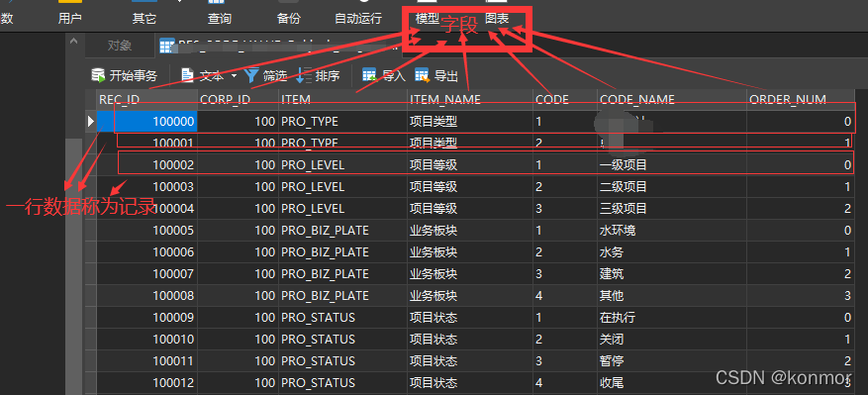This screenshot has height=395, width=868.
Task: Select the 100008 REC_ID cell
Action: click(146, 296)
